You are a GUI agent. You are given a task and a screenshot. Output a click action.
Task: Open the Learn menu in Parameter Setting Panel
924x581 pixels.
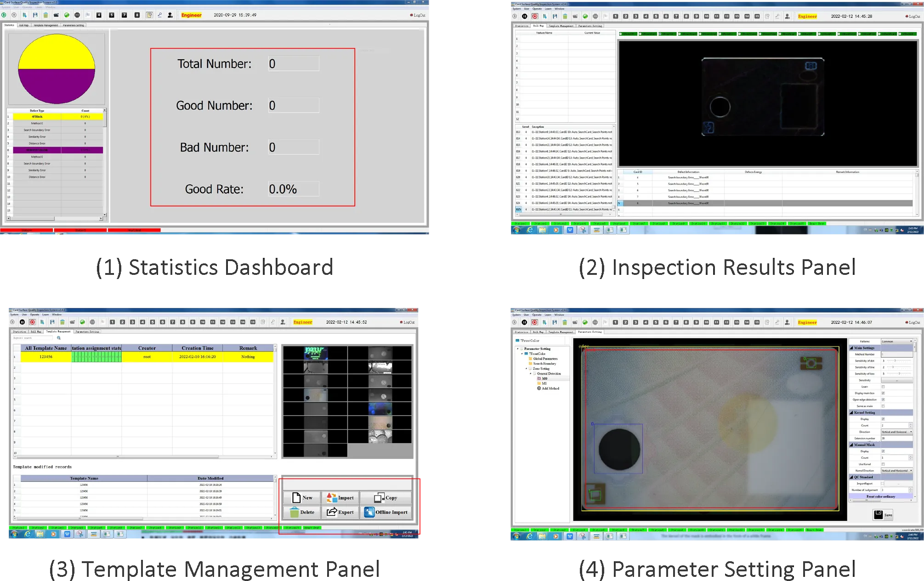point(548,315)
